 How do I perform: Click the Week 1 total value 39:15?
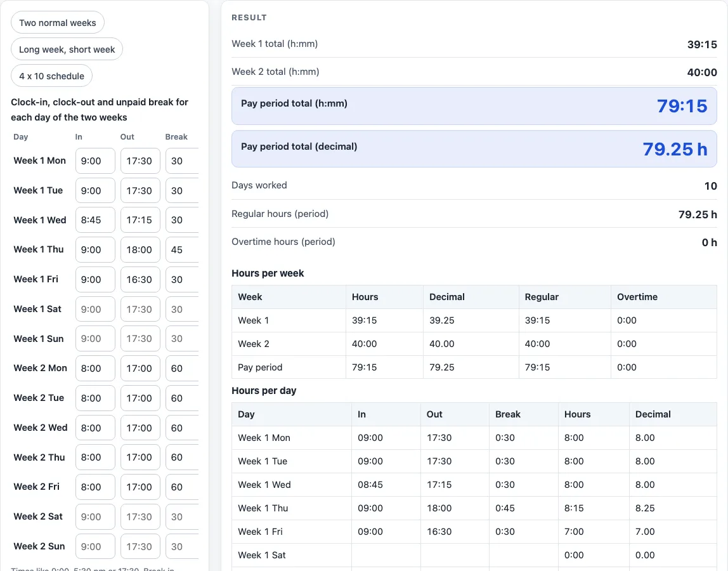[x=702, y=44]
